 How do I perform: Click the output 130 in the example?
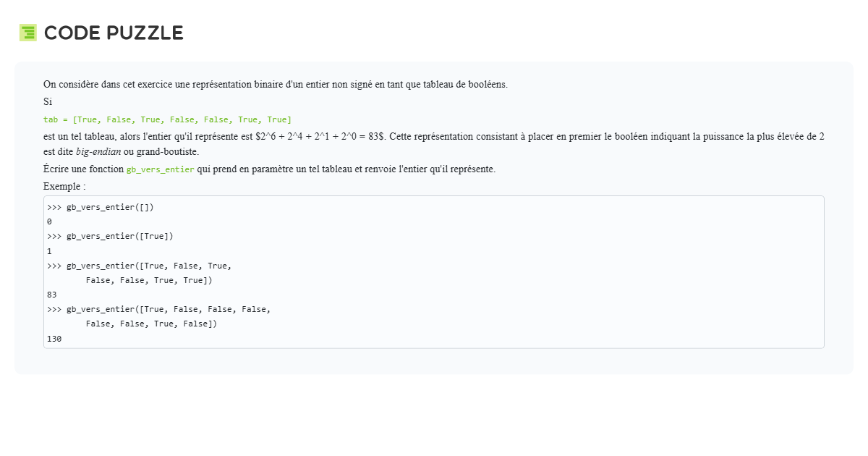[54, 339]
